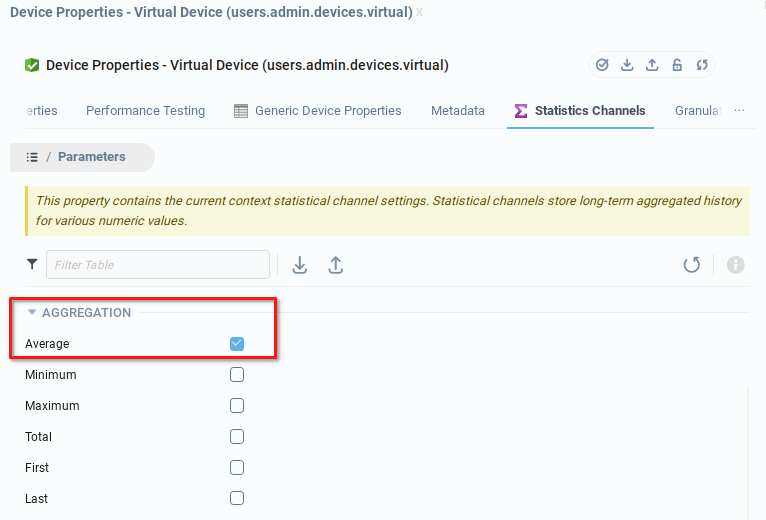The height and width of the screenshot is (520, 766).
Task: Open the Parameters list breadcrumb menu
Action: click(x=32, y=157)
